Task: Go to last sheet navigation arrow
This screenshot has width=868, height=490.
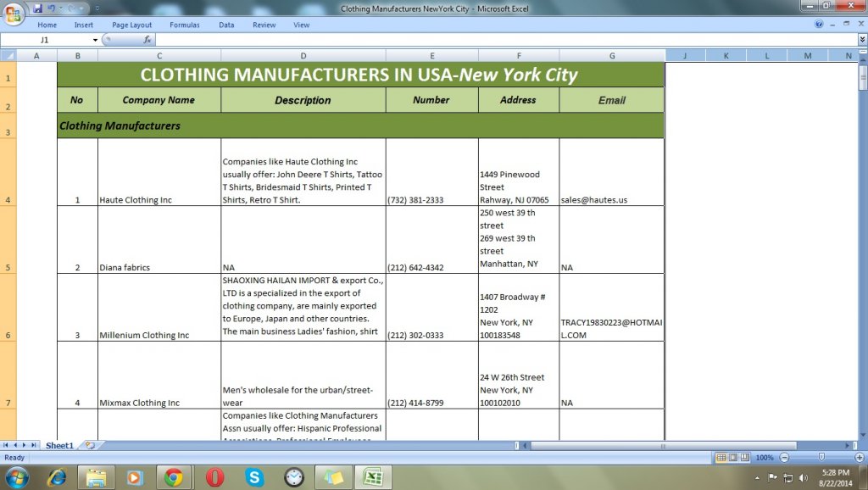Action: 33,445
